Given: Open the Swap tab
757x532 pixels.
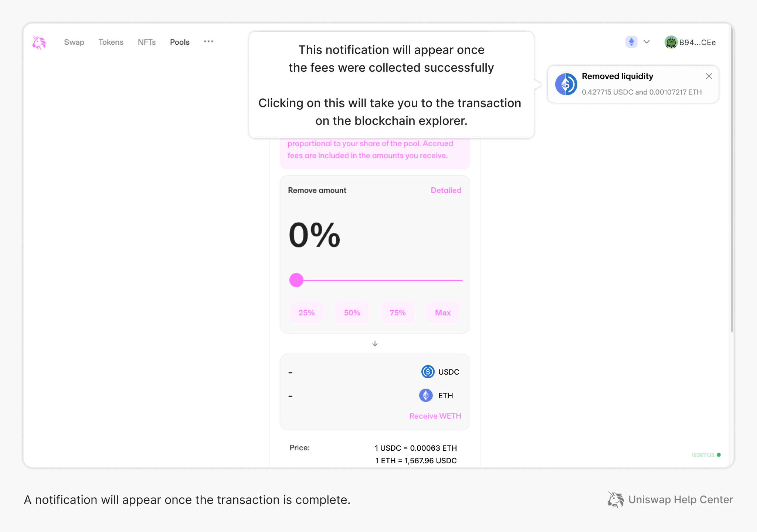Looking at the screenshot, I should coord(74,42).
